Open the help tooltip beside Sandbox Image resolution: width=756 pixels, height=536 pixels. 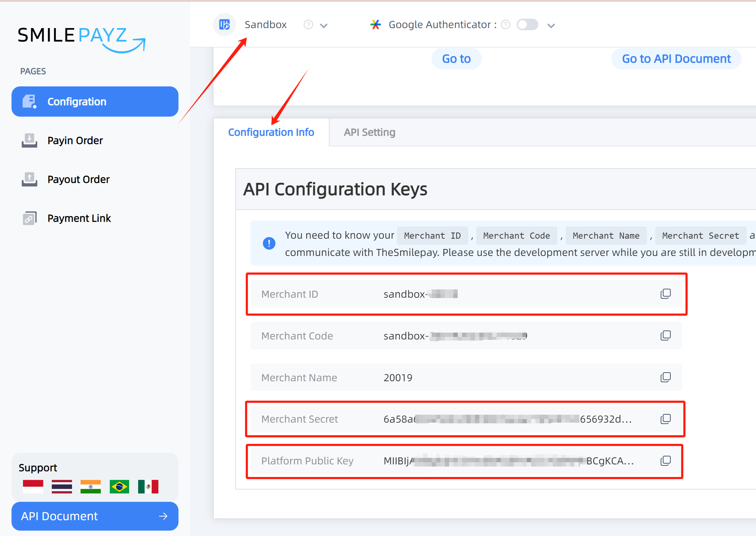[x=308, y=24]
